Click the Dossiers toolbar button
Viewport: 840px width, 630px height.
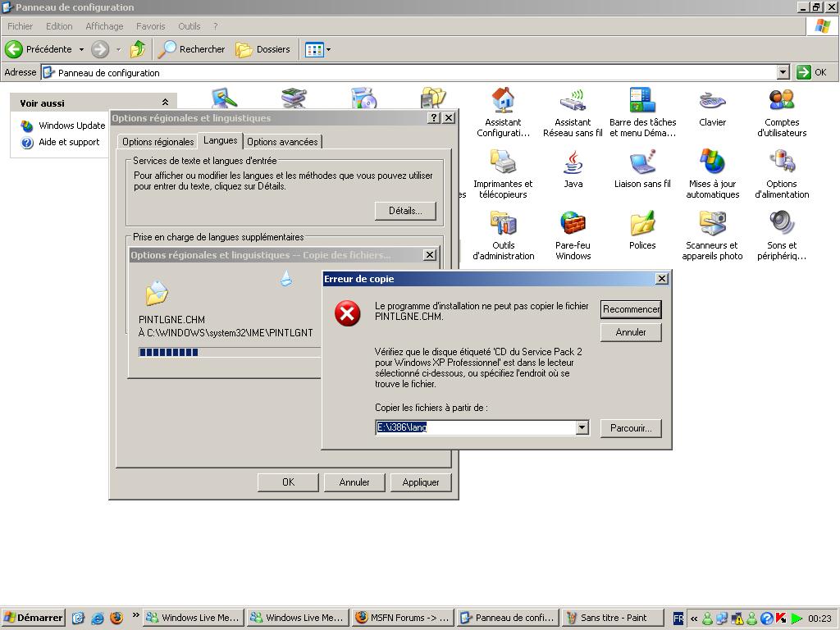tap(263, 49)
